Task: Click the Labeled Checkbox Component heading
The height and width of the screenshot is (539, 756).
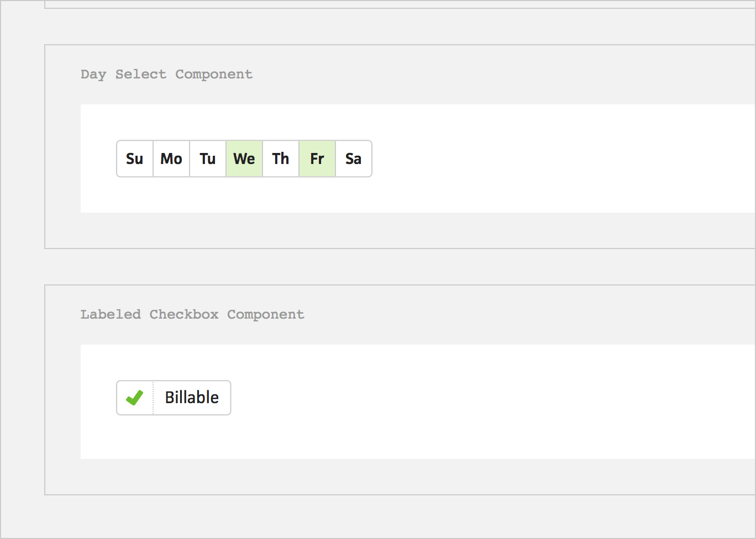Action: click(192, 315)
